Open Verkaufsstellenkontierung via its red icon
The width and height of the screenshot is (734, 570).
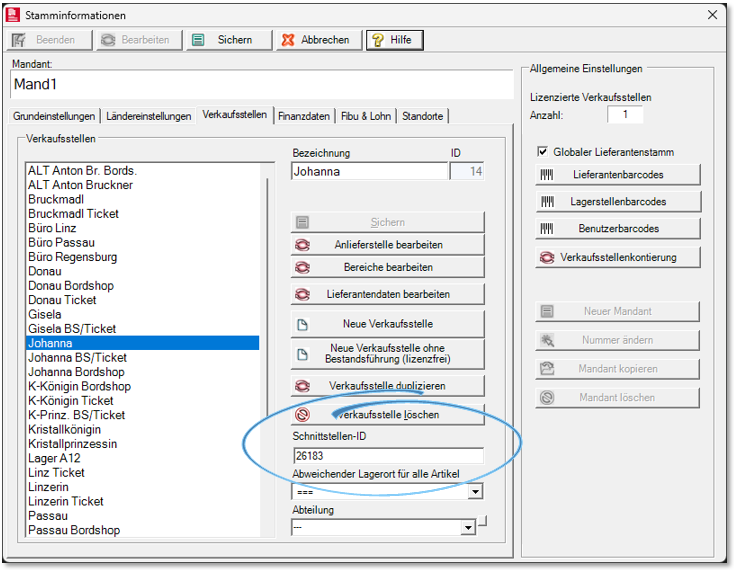tap(547, 257)
